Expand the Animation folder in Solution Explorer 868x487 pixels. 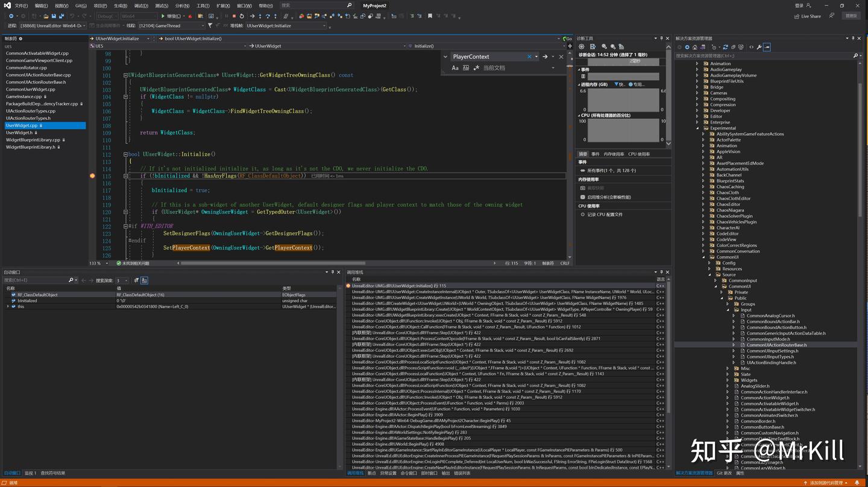click(x=697, y=63)
